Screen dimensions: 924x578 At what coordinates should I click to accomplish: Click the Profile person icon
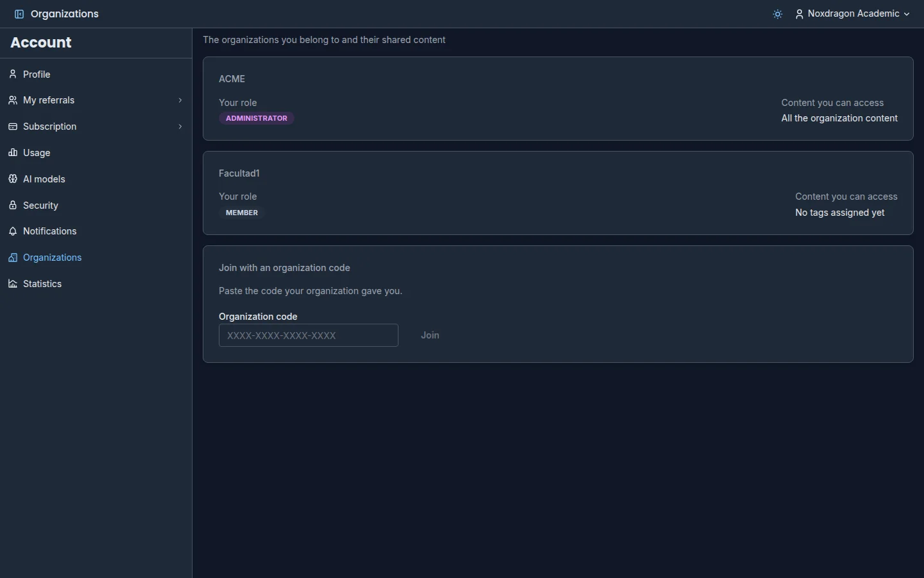click(13, 74)
